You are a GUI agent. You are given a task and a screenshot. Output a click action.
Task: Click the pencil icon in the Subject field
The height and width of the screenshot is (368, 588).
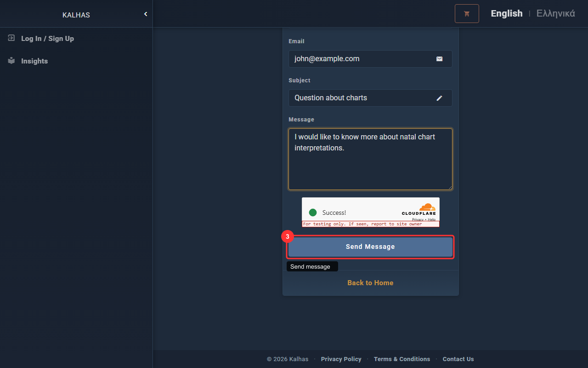tap(439, 98)
